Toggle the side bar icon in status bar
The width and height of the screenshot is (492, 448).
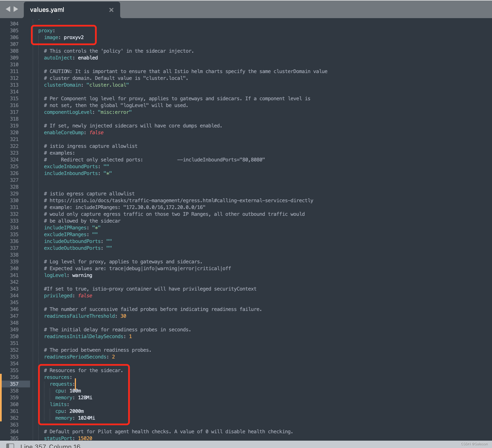[x=10, y=446]
